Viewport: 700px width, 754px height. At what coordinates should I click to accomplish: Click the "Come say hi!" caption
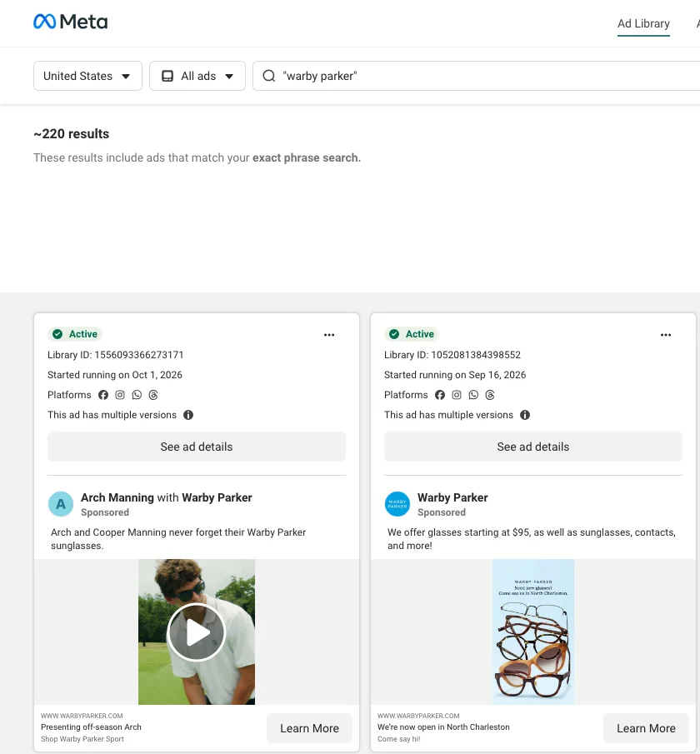[x=399, y=739]
